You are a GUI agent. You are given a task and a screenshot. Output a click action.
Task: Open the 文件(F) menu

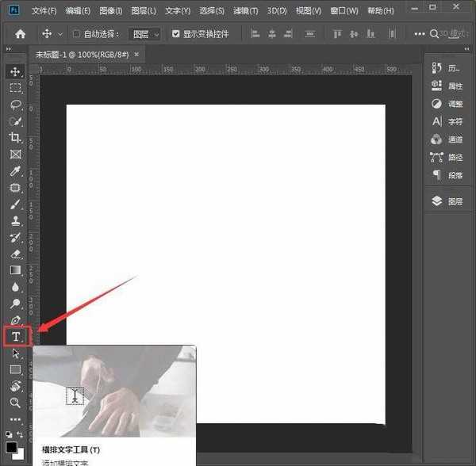click(44, 11)
